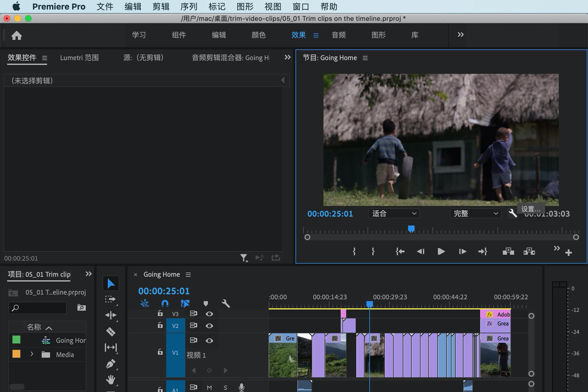Select the Track Select Forward tool

coord(110,299)
